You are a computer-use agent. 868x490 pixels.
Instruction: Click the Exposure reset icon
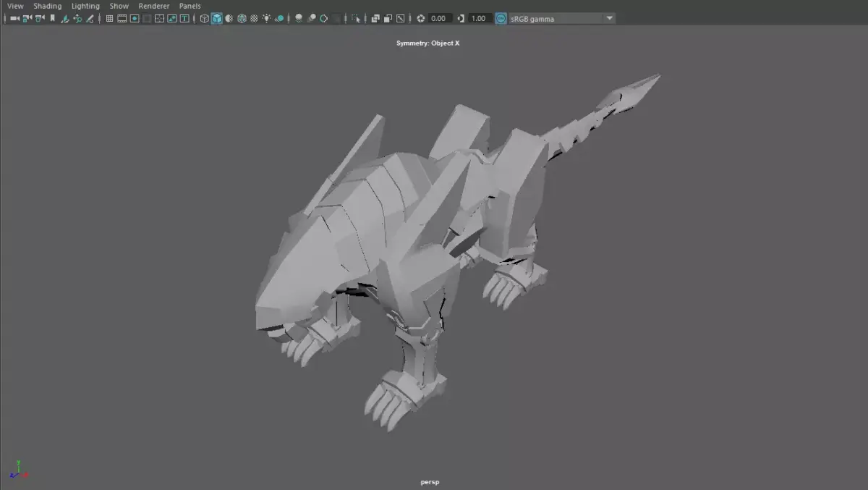point(420,18)
